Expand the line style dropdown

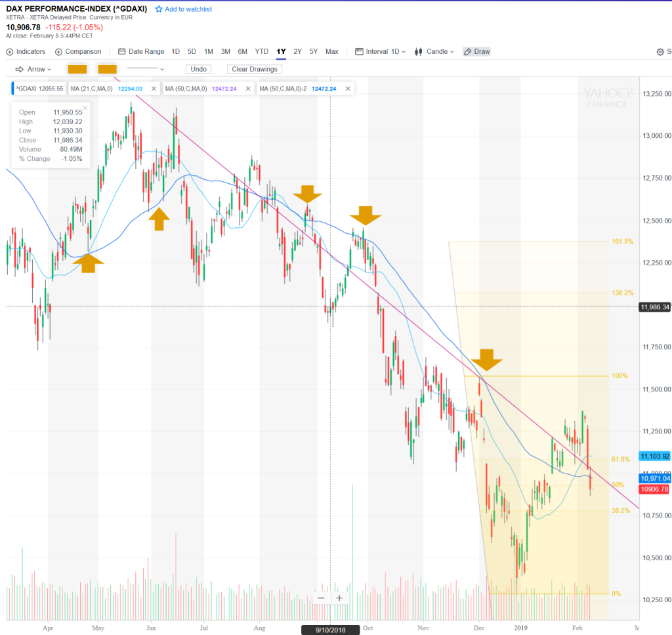click(x=146, y=69)
